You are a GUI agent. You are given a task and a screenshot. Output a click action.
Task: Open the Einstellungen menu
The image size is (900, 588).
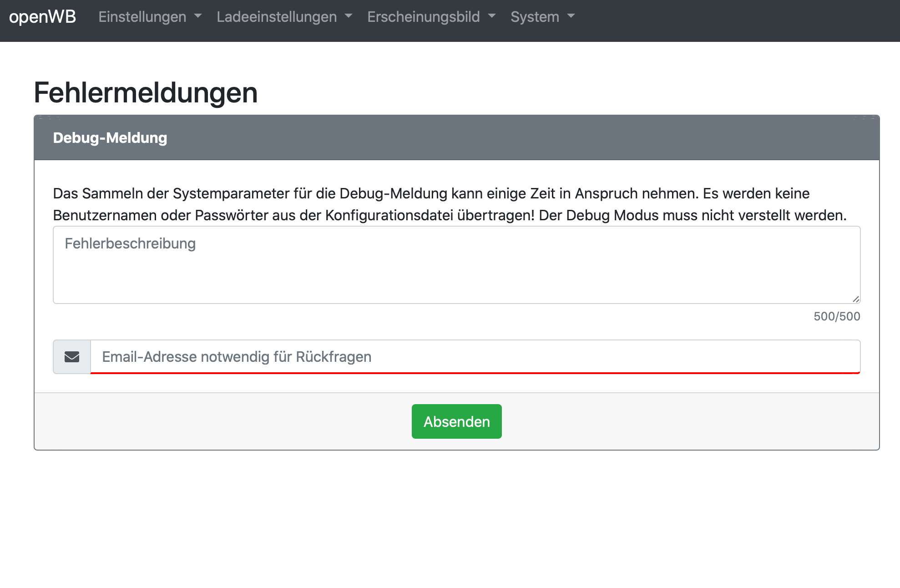pos(142,17)
